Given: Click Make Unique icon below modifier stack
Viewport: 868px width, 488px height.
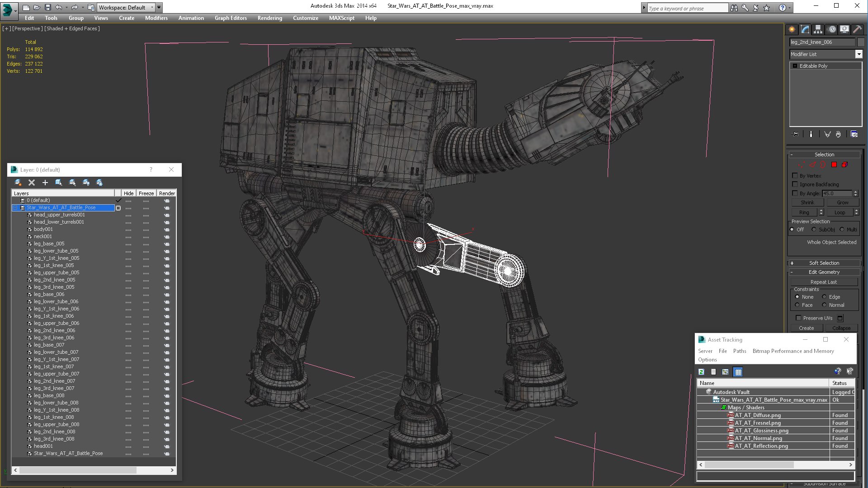Looking at the screenshot, I should [x=827, y=134].
